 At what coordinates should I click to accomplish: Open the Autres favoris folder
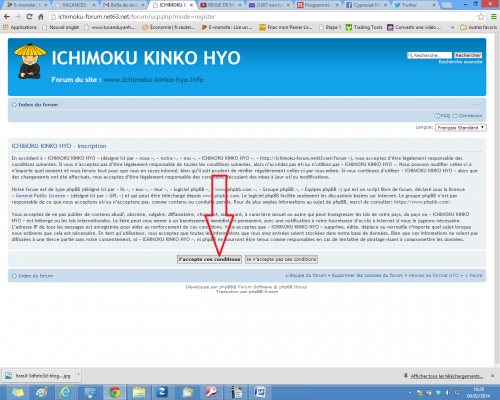tap(479, 27)
